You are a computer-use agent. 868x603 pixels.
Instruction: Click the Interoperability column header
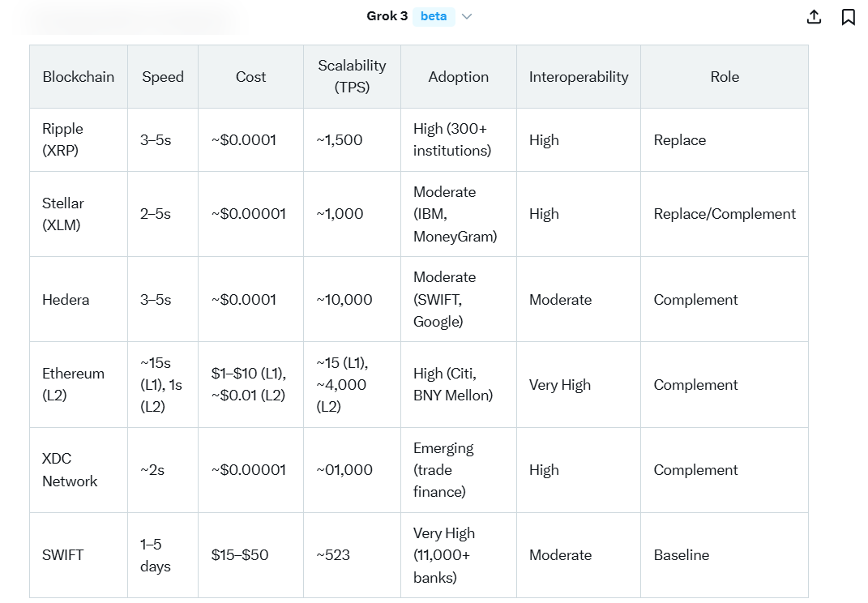click(x=579, y=77)
